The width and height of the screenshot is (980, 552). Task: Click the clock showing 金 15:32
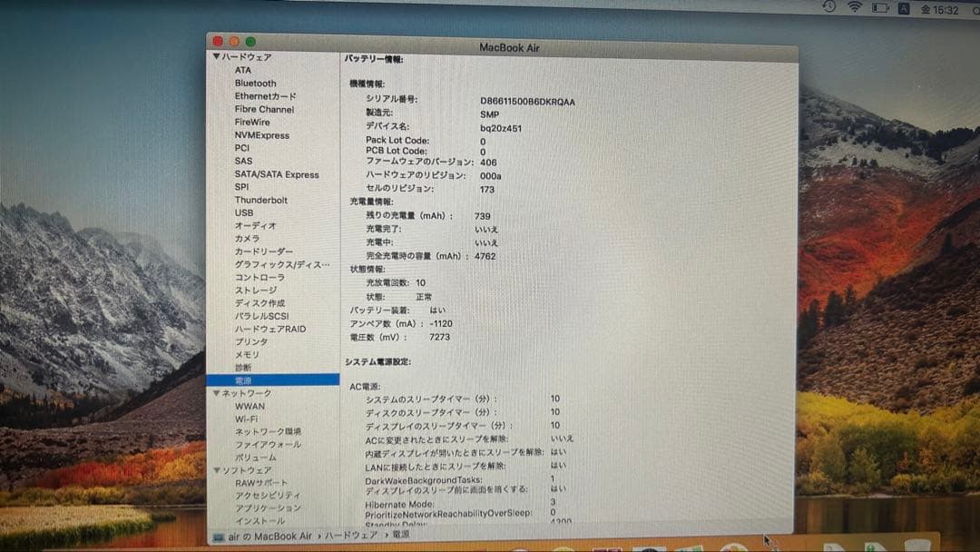point(939,9)
